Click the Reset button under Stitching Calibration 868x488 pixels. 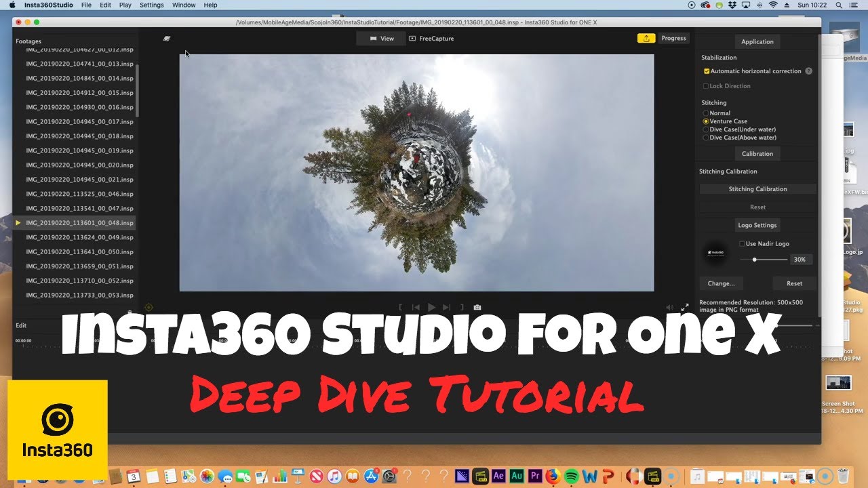757,207
